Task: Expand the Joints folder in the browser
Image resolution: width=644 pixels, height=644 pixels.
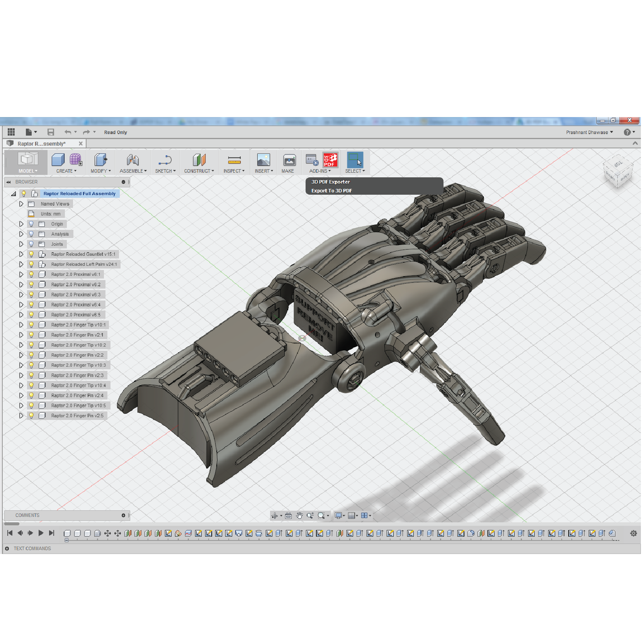Action: pos(21,244)
